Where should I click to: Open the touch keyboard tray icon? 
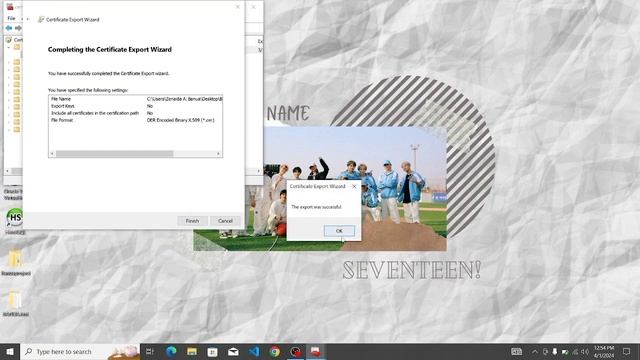pyautogui.click(x=517, y=351)
